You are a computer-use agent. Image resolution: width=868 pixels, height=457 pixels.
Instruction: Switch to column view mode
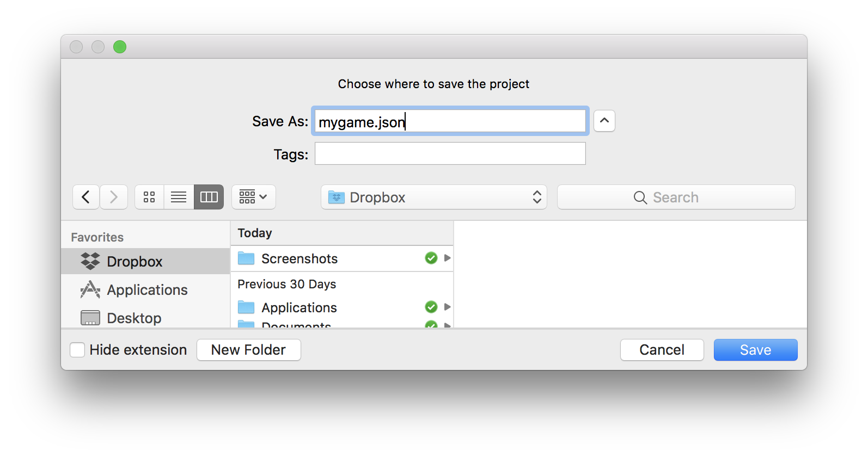209,197
